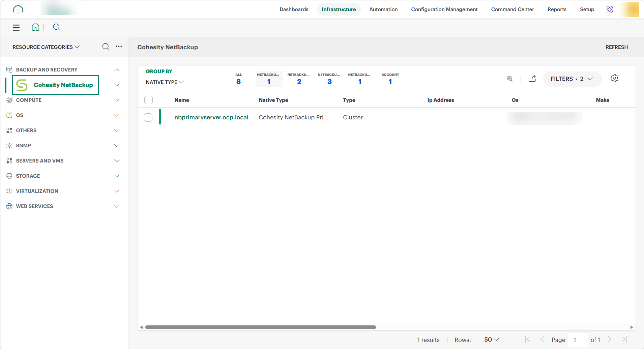Viewport: 644px width, 349px height.
Task: Click the atom-shaped AI assistant icon
Action: pos(610,9)
